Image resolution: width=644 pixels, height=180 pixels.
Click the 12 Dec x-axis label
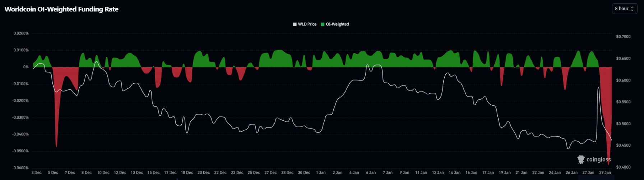120,173
